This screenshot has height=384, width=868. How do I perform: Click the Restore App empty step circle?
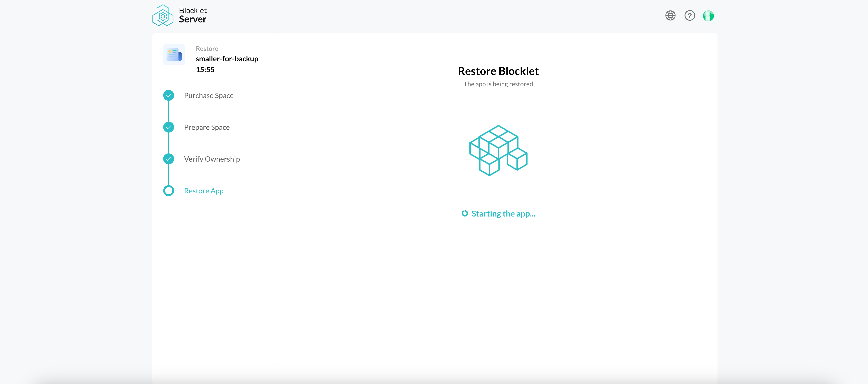point(169,191)
